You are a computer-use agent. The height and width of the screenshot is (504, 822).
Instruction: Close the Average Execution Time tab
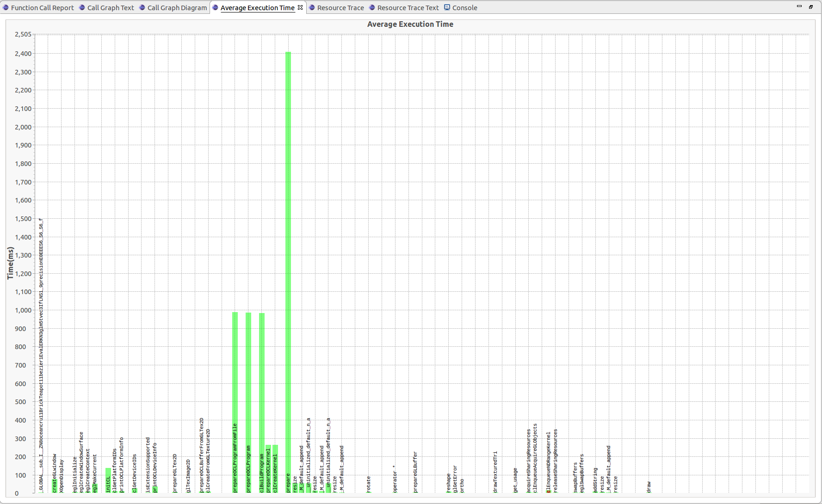click(x=300, y=7)
